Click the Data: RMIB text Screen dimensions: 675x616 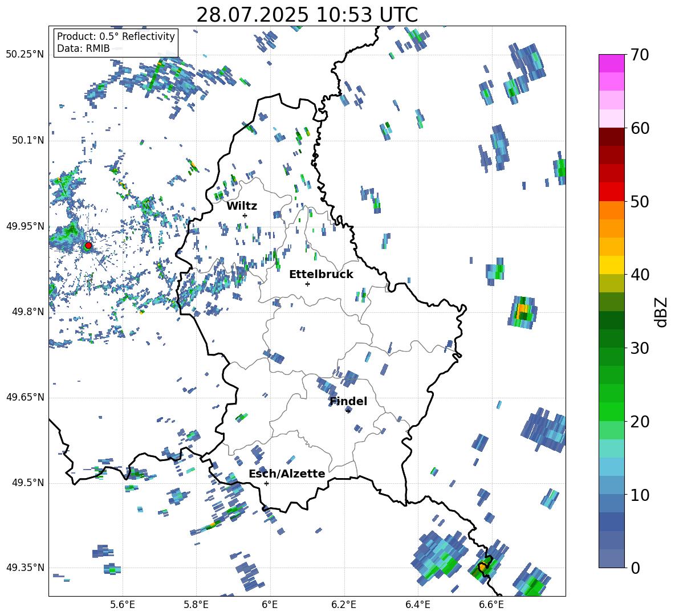pyautogui.click(x=83, y=48)
